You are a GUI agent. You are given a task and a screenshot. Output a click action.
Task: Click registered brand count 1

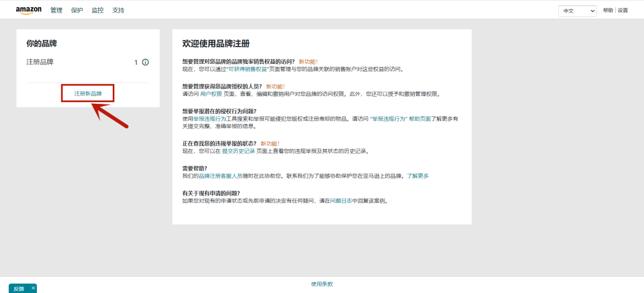pyautogui.click(x=136, y=63)
